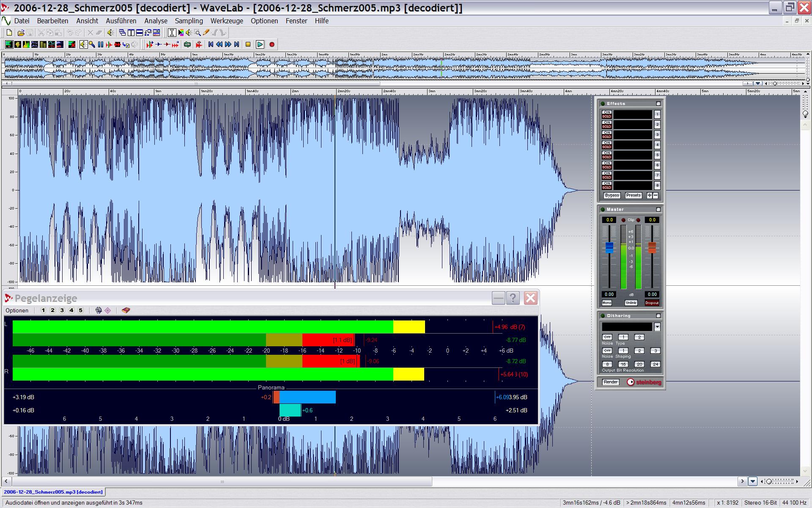Open the level meter icon in analysis toolbar
Screen dimensions: 812x508
9,44
